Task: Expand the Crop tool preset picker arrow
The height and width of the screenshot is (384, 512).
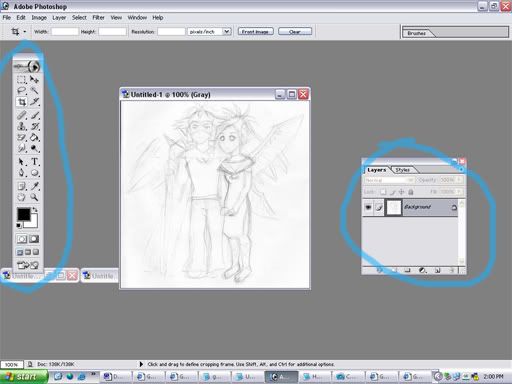Action: coord(25,32)
